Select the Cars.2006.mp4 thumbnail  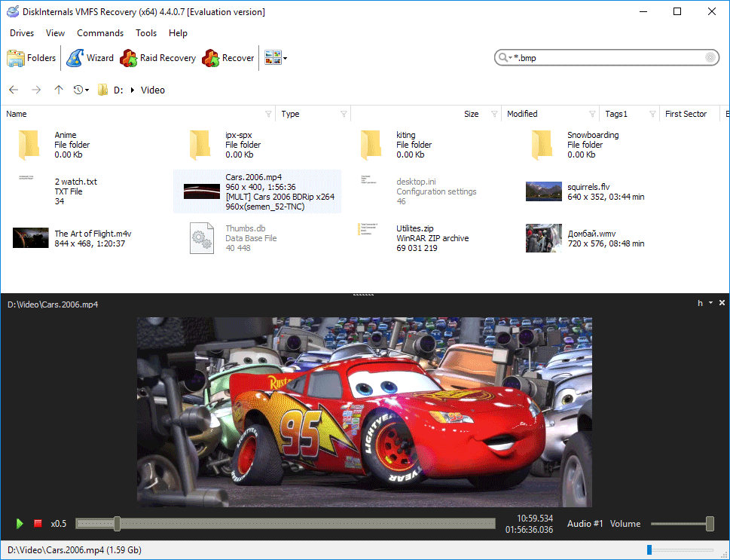[202, 191]
